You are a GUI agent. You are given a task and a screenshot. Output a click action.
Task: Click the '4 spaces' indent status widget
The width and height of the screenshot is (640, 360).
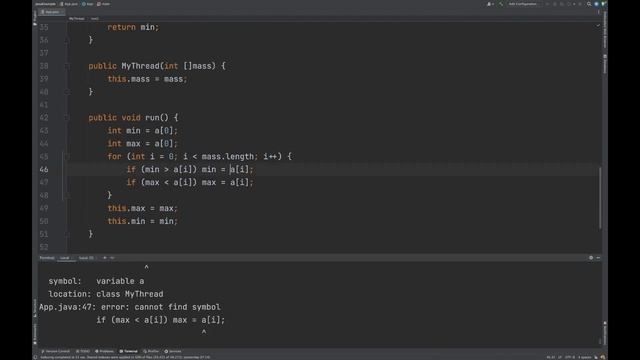tap(584, 357)
